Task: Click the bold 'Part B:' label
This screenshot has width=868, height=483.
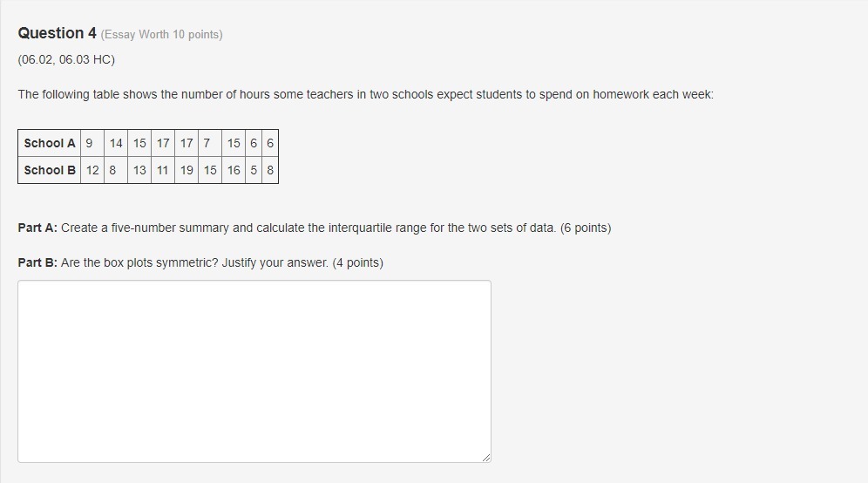Action: (37, 262)
